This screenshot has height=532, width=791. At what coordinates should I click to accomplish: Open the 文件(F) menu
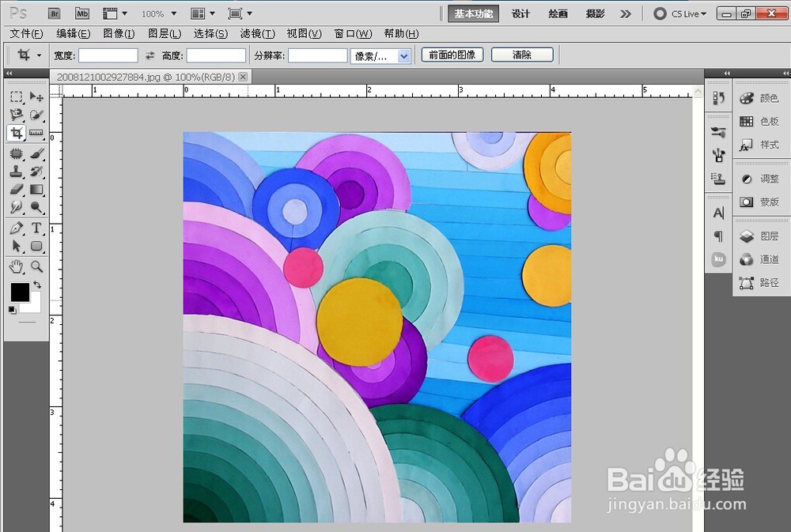click(x=27, y=34)
